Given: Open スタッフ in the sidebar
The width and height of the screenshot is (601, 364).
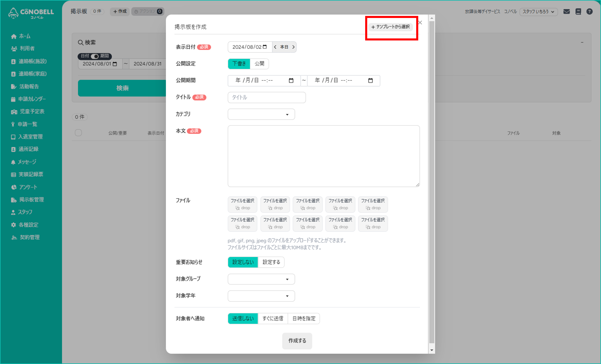Looking at the screenshot, I should point(22,212).
